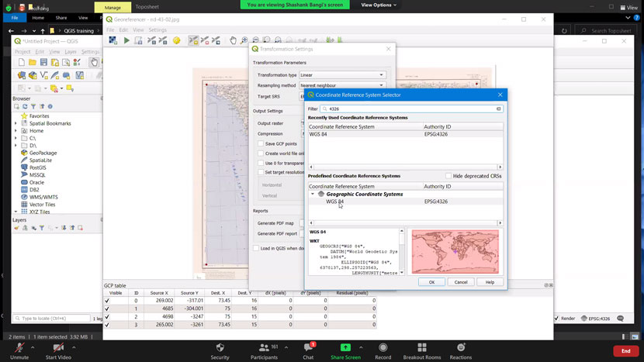Open the Transformation type dropdown

[x=342, y=75]
